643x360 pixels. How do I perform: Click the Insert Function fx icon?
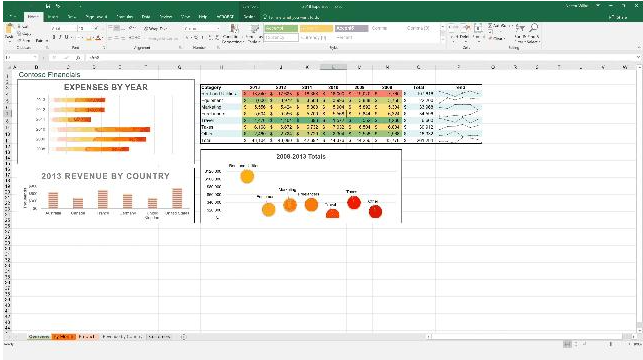78,57
